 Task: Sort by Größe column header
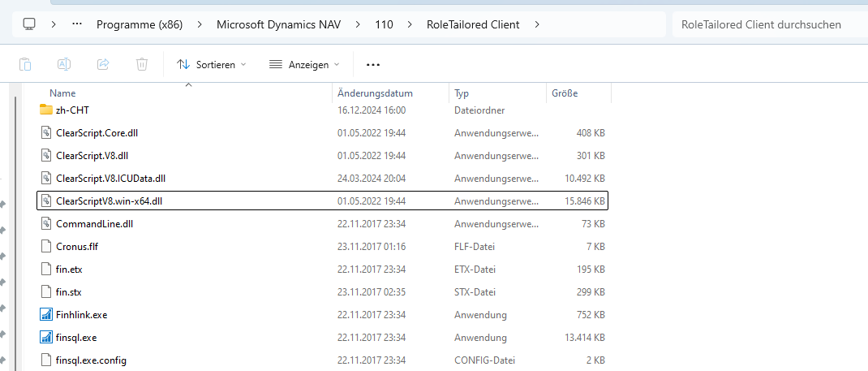tap(565, 93)
